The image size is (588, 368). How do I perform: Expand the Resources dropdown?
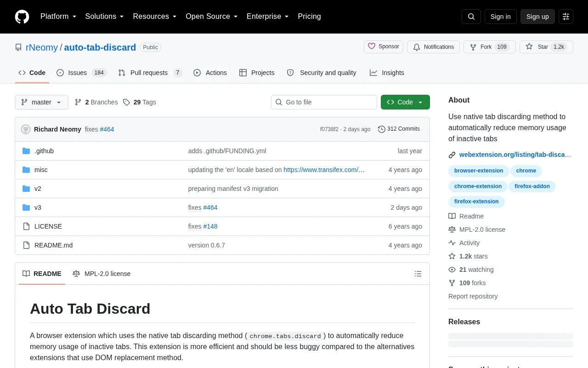pyautogui.click(x=155, y=17)
